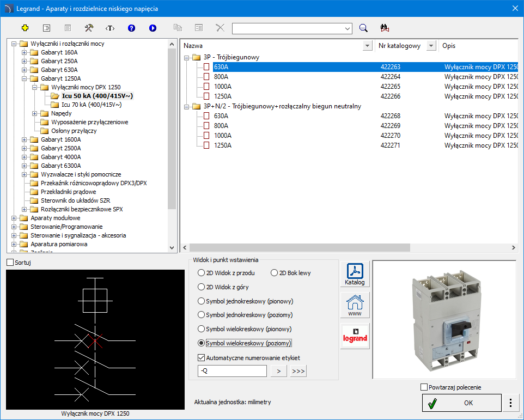Open the search combo box dropdown arrow

(348, 29)
